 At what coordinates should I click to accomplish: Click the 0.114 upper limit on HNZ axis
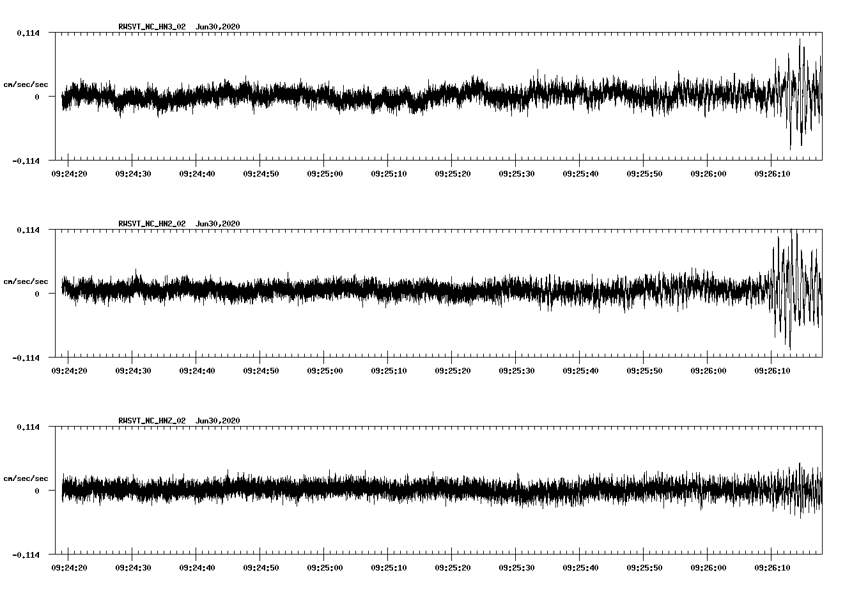28,427
